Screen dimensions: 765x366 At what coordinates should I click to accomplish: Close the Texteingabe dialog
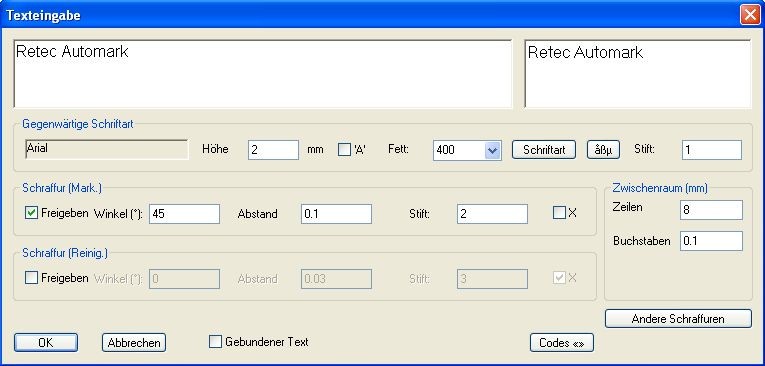coord(749,15)
